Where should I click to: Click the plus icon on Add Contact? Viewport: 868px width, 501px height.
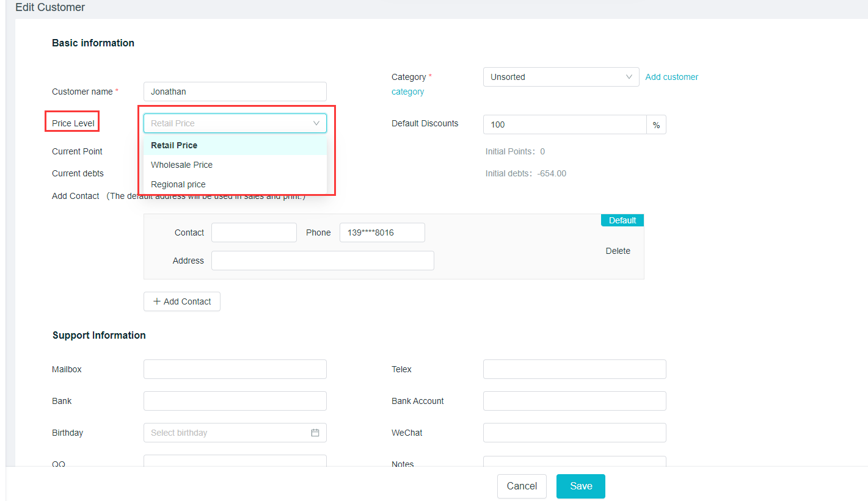[x=157, y=301]
